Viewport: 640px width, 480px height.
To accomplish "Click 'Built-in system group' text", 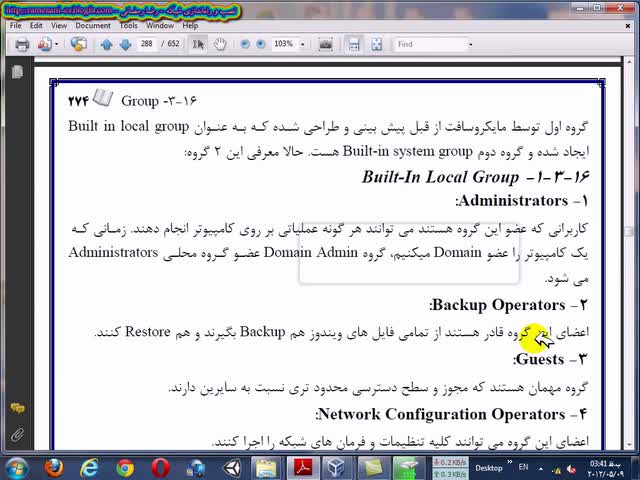I will pyautogui.click(x=407, y=151).
